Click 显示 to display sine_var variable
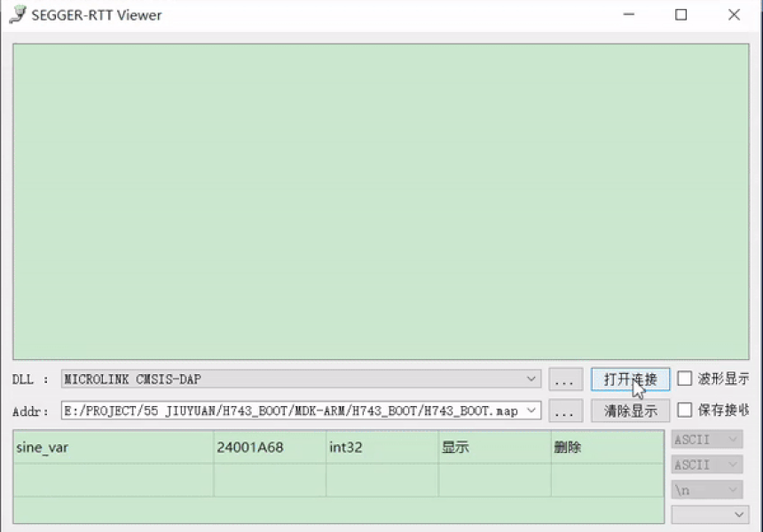This screenshot has height=532, width=763. click(x=455, y=447)
